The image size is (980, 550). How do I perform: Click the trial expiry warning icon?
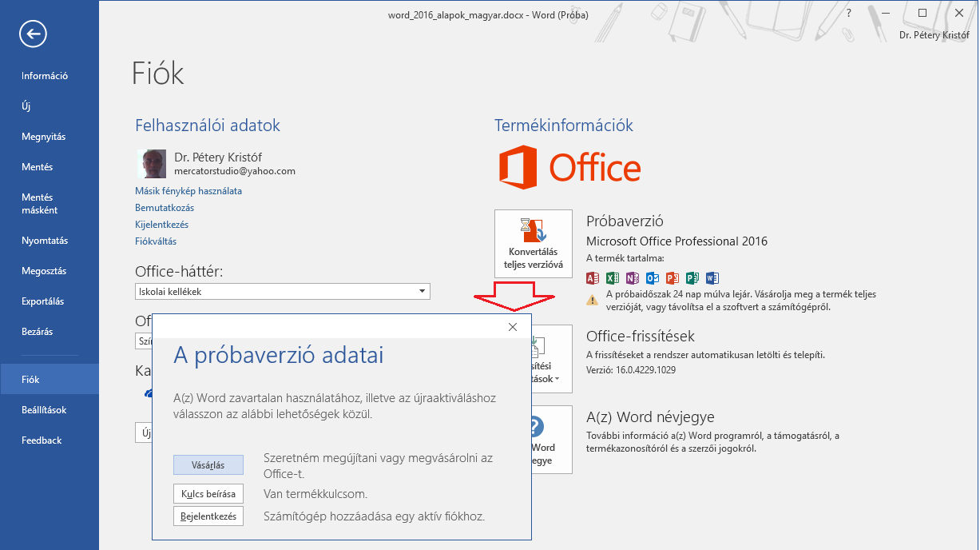tap(593, 300)
